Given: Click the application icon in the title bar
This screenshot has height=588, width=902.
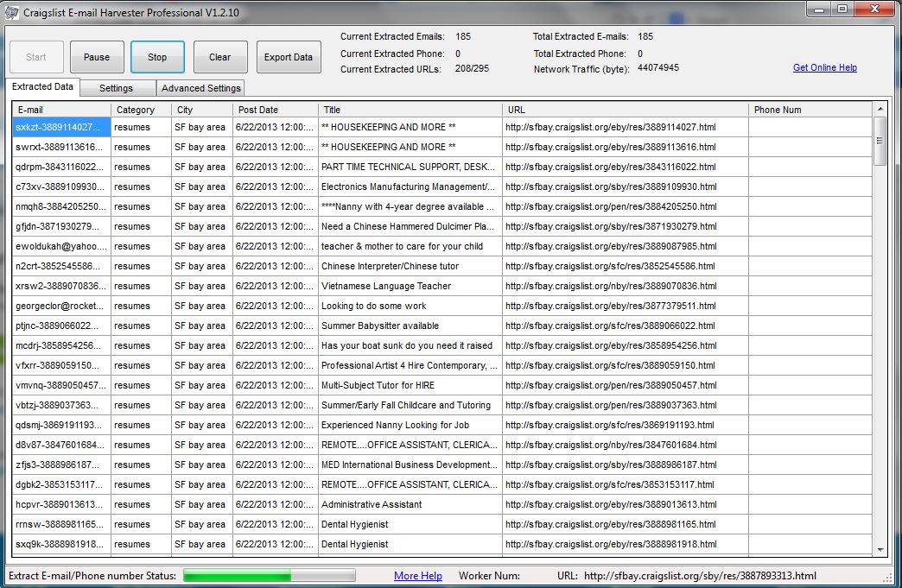Looking at the screenshot, I should pyautogui.click(x=11, y=12).
